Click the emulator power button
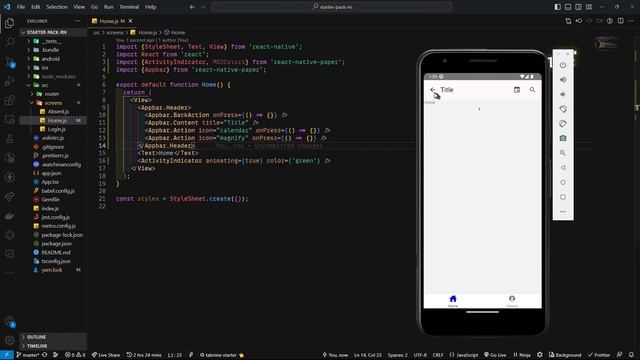 [563, 65]
